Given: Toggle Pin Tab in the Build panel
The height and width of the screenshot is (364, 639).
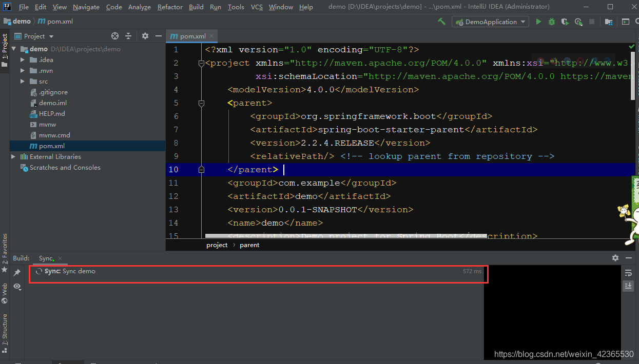Looking at the screenshot, I should pyautogui.click(x=17, y=272).
